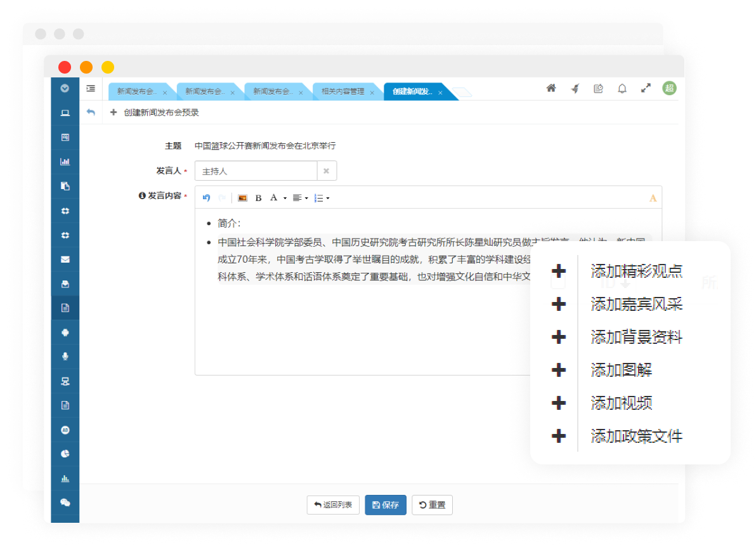
Task: Choose 添加政策文件 in the popup menu
Action: (x=636, y=436)
